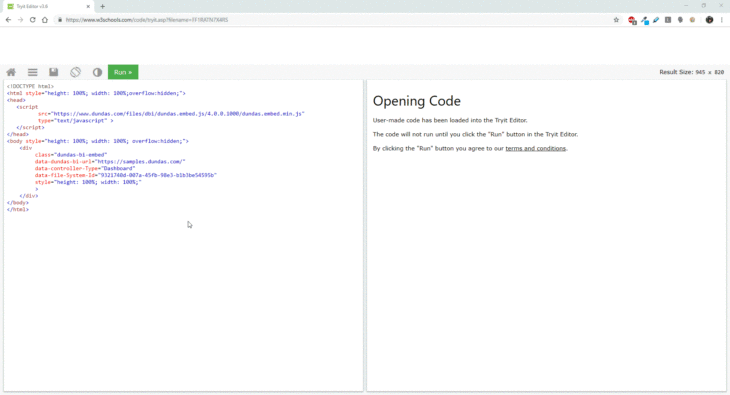Open a new browser tab
This screenshot has width=730, height=395.
click(102, 7)
